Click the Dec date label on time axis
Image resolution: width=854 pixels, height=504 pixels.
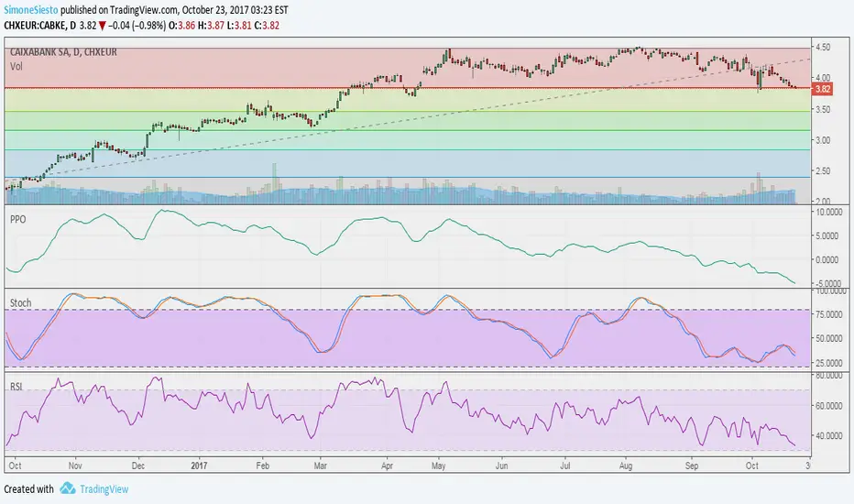coord(138,466)
